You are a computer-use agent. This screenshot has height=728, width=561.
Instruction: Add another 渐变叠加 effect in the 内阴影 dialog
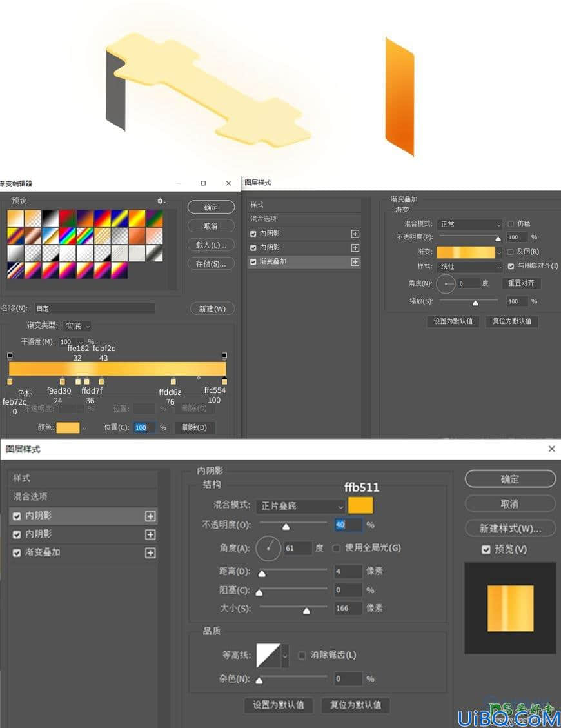[x=150, y=552]
